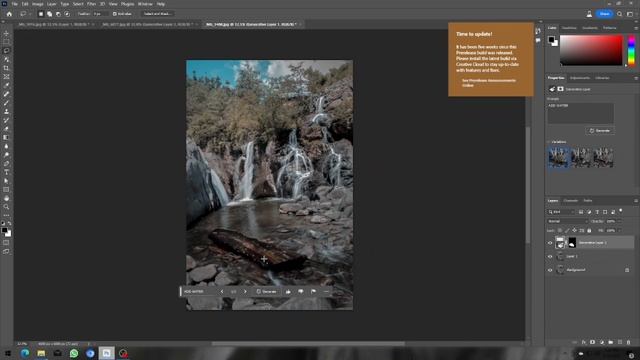Show previous variation with left arrow

click(x=222, y=291)
